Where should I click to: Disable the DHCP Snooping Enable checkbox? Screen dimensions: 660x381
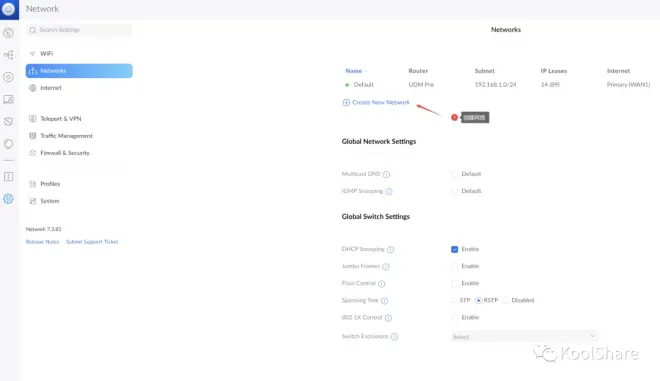click(x=455, y=249)
